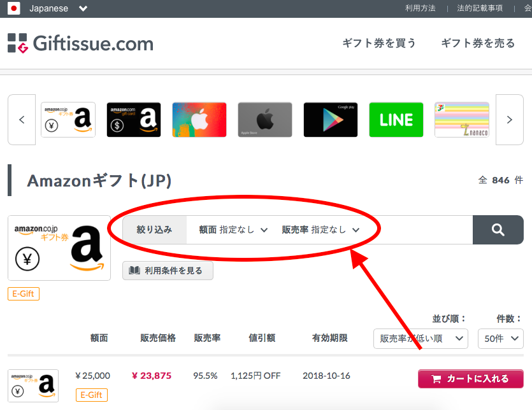Select the nanaco gift card

[x=462, y=120]
